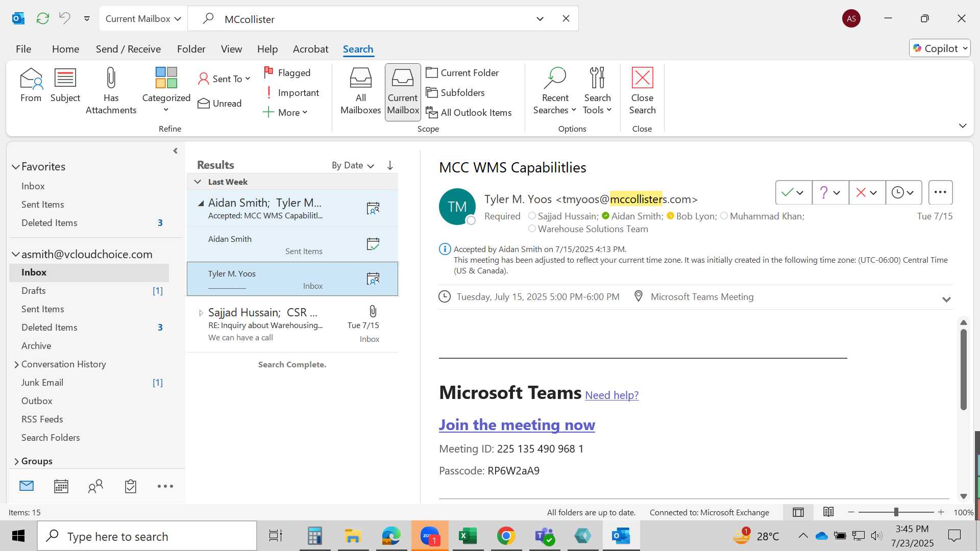Click the Flagged filter icon
980x551 pixels.
click(268, 72)
